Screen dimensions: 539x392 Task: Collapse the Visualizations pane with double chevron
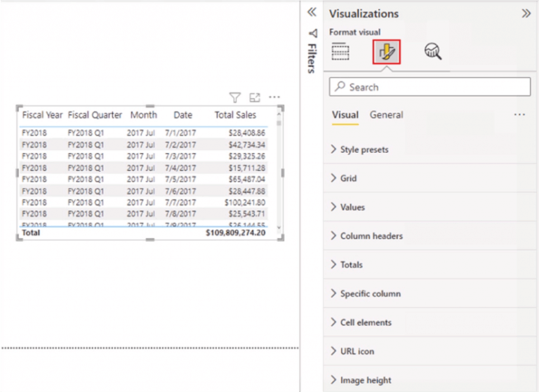pos(526,13)
